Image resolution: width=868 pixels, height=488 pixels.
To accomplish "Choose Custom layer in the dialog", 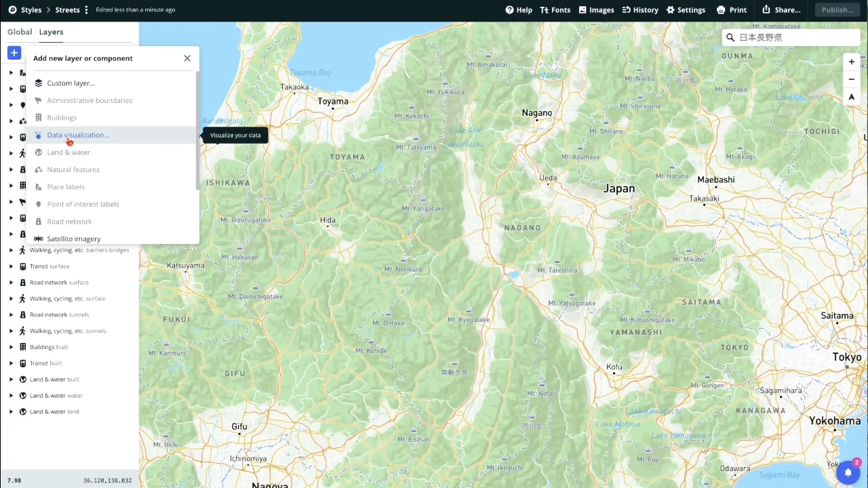I will point(71,83).
